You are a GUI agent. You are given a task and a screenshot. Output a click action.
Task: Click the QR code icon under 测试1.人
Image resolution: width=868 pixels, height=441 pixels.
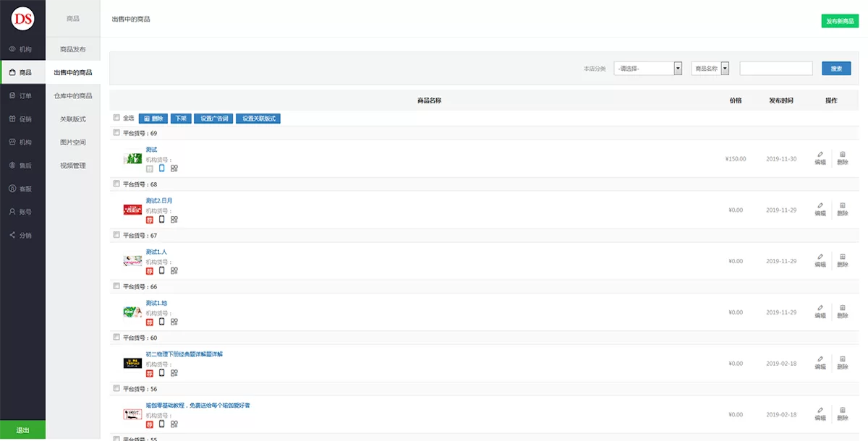[174, 270]
